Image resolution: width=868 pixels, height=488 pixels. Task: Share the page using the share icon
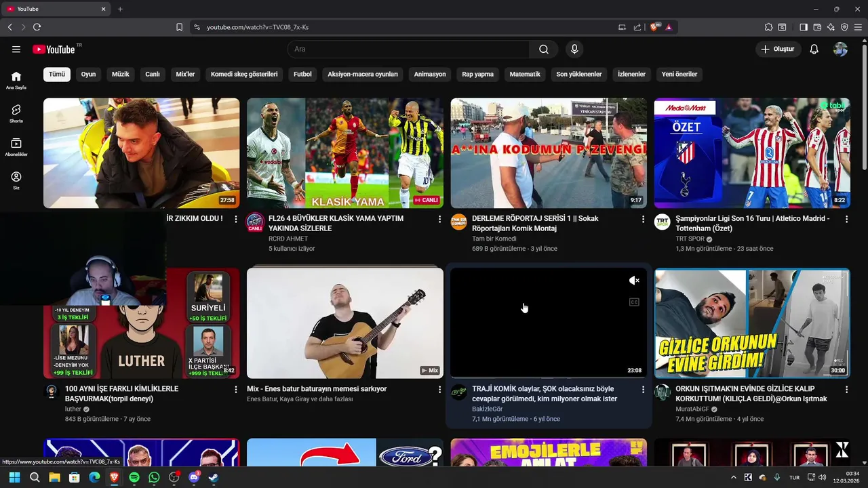[637, 27]
